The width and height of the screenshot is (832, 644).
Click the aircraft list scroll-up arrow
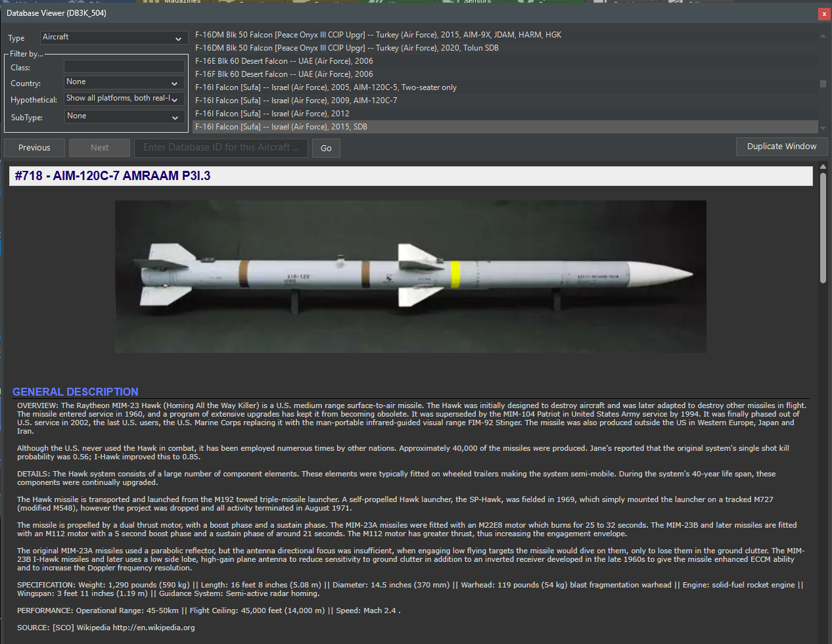click(x=823, y=35)
